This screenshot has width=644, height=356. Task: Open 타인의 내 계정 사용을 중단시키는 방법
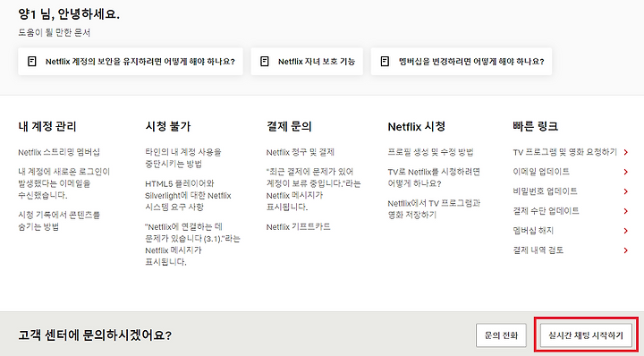tap(183, 158)
